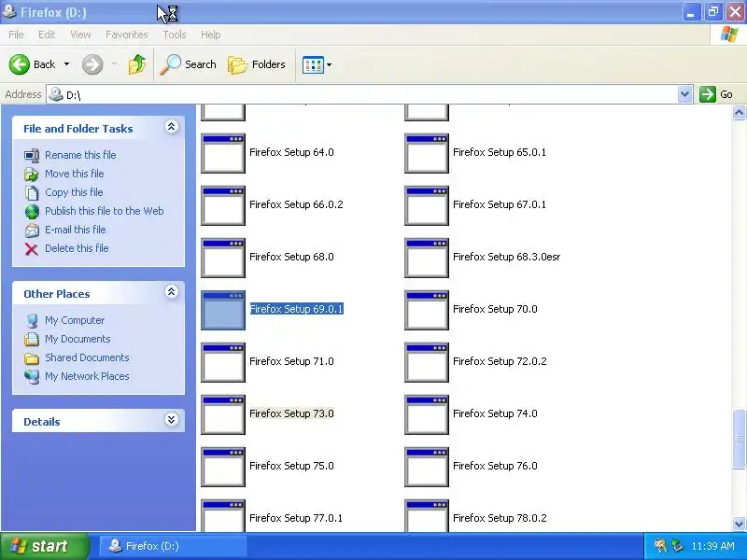Click the Firefox Setup 70.0 file name
Screen dimensions: 747x560
[x=495, y=309]
